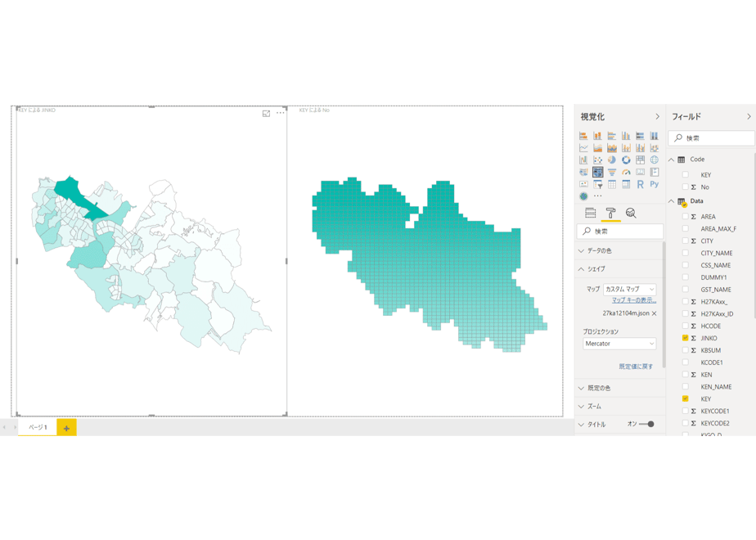Screen dimensions: 756x540
Task: Select the pie chart visual
Action: pyautogui.click(x=612, y=160)
